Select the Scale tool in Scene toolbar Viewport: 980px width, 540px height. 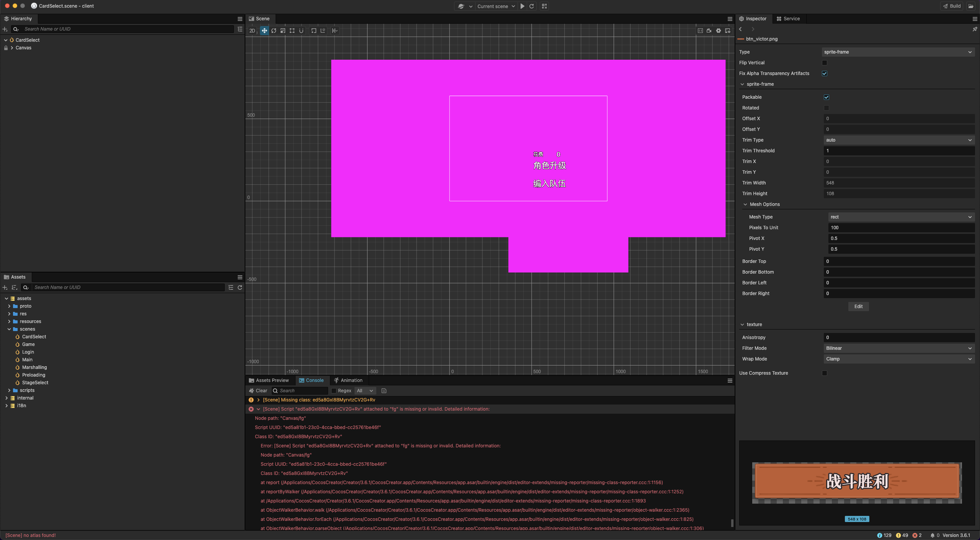[283, 31]
